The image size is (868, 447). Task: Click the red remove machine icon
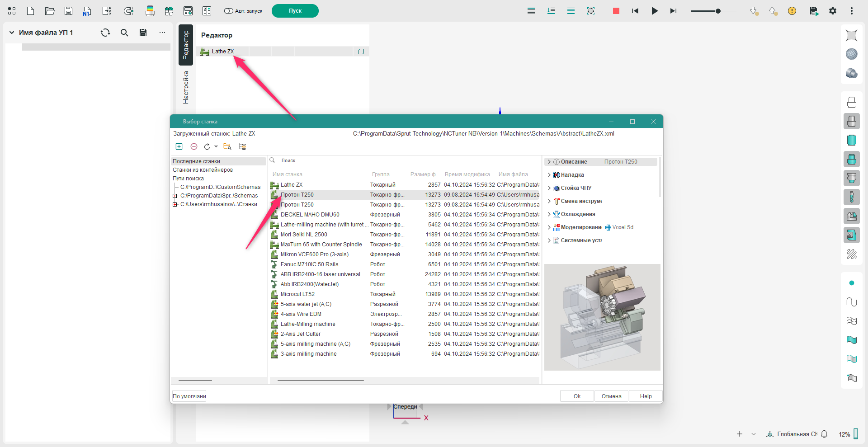click(194, 146)
